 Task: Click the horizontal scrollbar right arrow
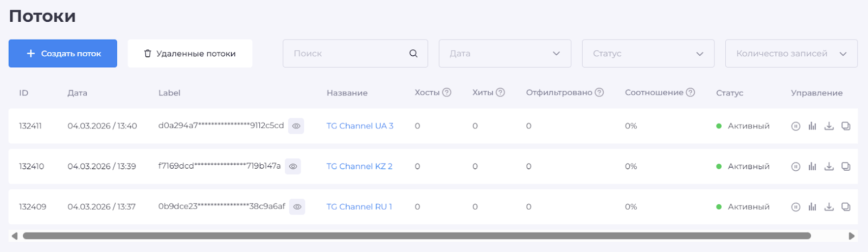(x=852, y=236)
